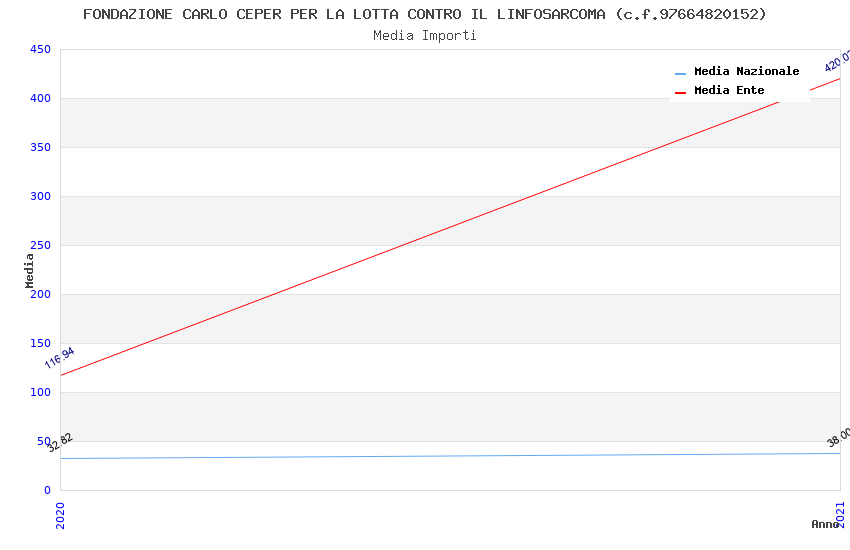The height and width of the screenshot is (550, 850).
Task: Click the 32.82 data label
Action: click(59, 443)
